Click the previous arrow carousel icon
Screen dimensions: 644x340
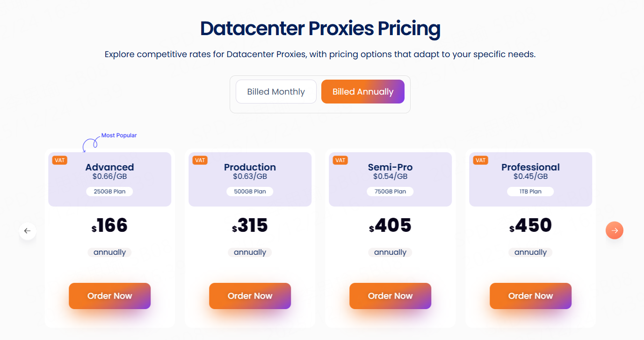27,231
